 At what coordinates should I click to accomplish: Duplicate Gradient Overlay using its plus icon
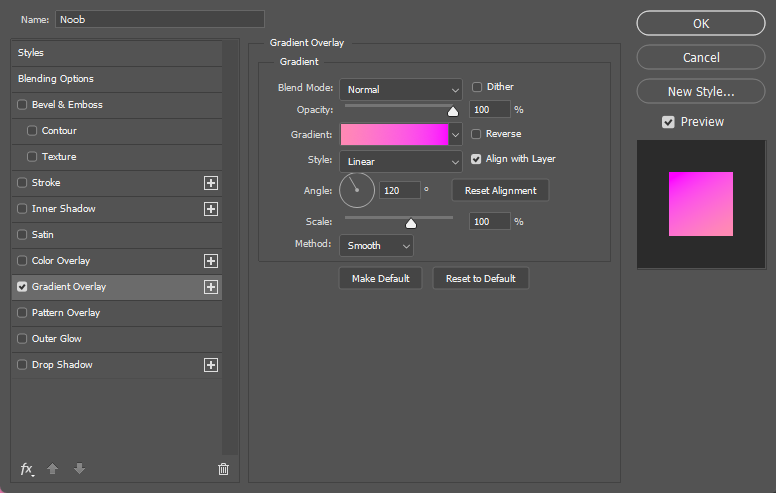(211, 287)
